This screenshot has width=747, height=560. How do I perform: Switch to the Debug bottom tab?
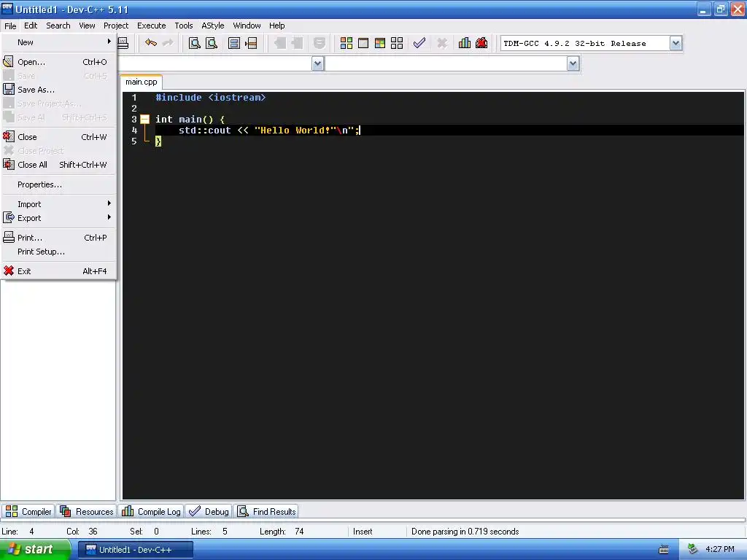point(209,511)
